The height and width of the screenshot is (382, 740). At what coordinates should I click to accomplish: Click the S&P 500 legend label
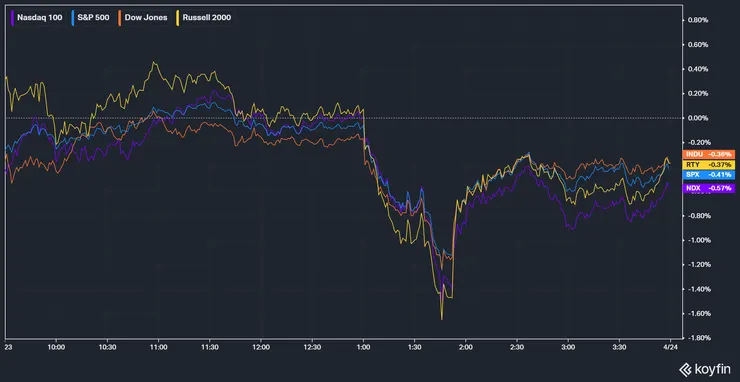(93, 18)
